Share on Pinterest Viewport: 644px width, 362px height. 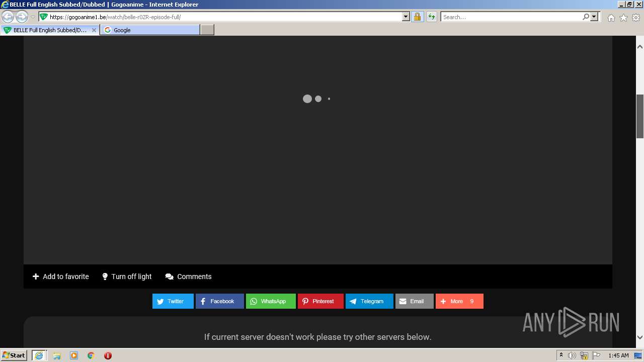tap(320, 301)
